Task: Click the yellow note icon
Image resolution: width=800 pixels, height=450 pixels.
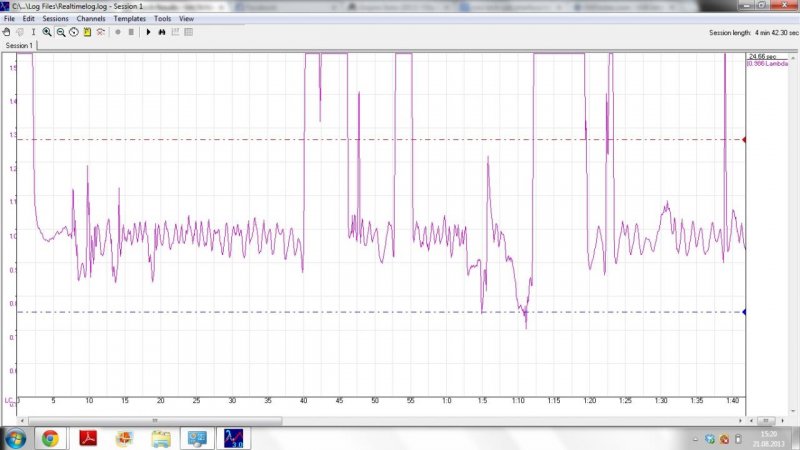Action: click(x=87, y=32)
